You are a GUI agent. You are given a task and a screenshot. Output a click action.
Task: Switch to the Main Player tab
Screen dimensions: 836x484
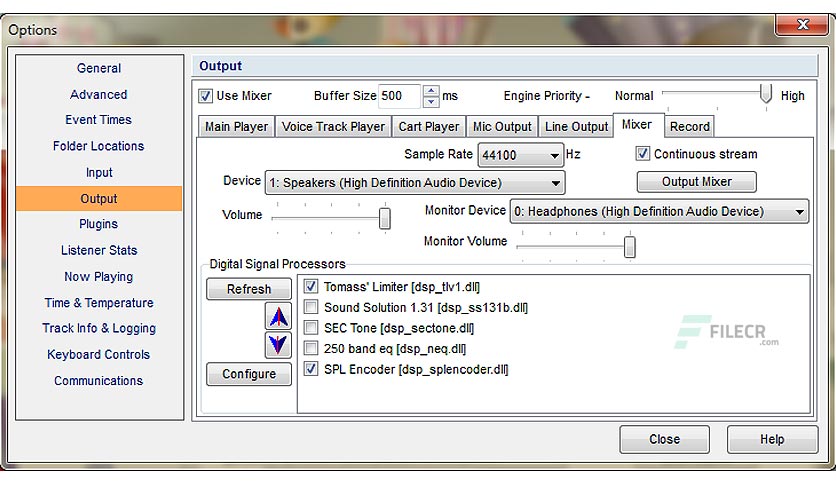(236, 126)
